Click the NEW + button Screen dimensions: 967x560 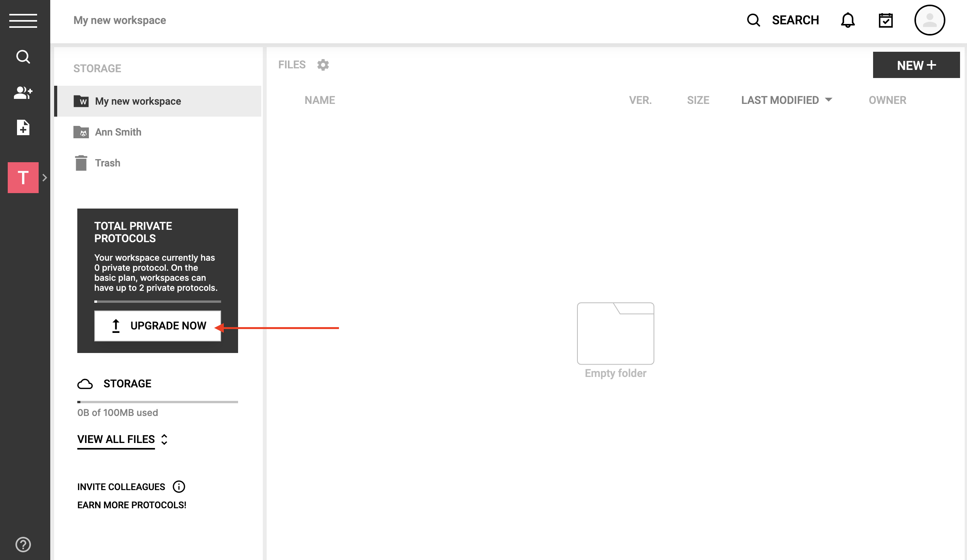click(x=916, y=65)
